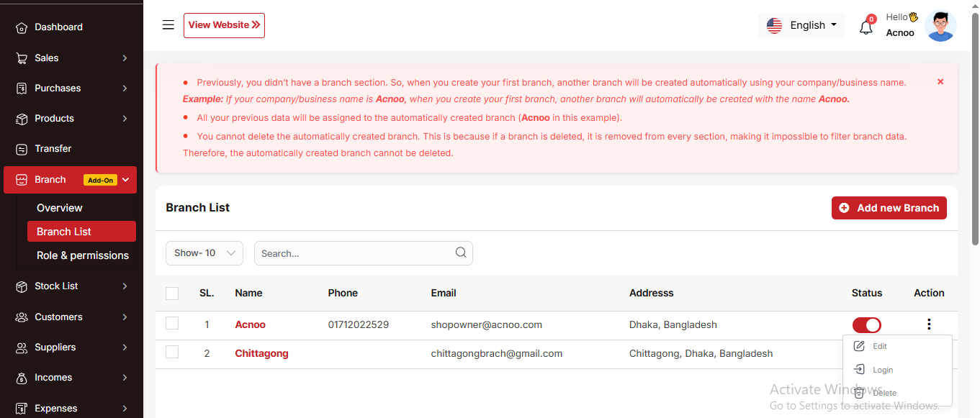Choose Edit from the action menu
This screenshot has width=980, height=418.
(878, 346)
